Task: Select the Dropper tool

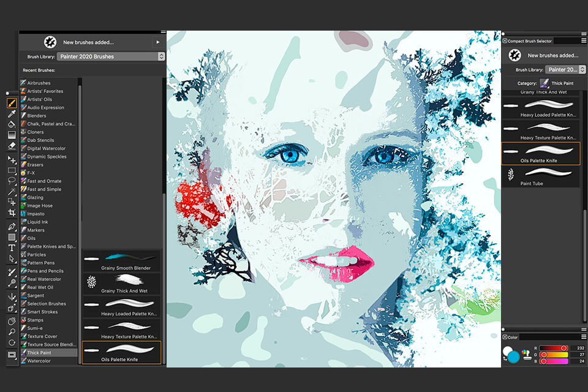Action: [x=11, y=114]
